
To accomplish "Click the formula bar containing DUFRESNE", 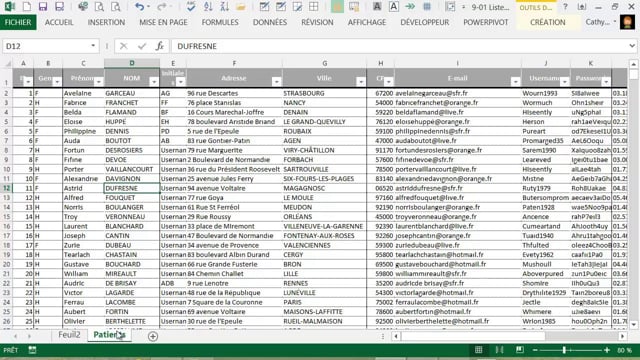I will pos(400,46).
